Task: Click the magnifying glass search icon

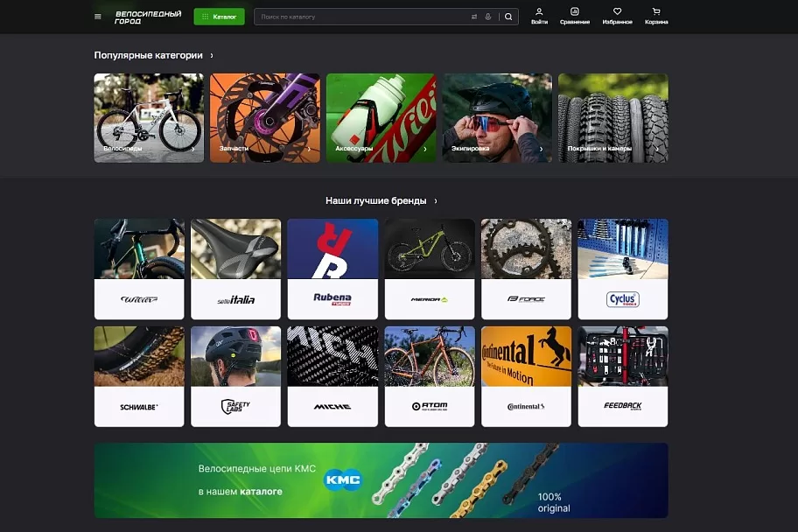Action: click(x=508, y=17)
